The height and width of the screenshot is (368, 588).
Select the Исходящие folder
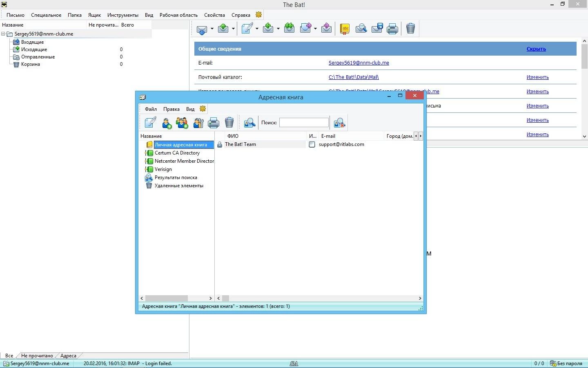34,49
